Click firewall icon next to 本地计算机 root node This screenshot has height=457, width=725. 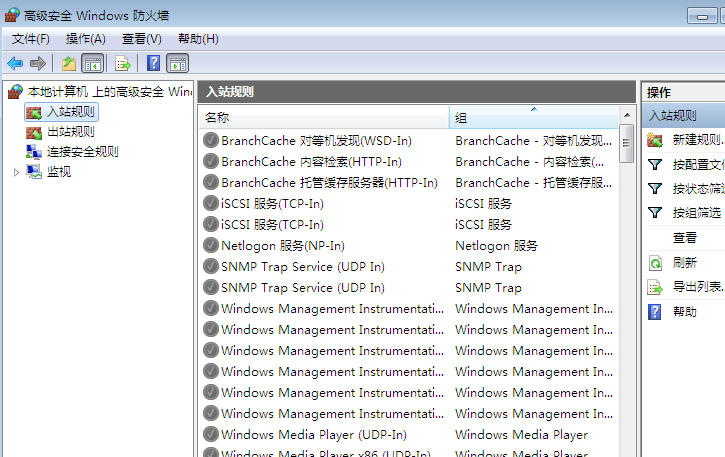(x=15, y=92)
